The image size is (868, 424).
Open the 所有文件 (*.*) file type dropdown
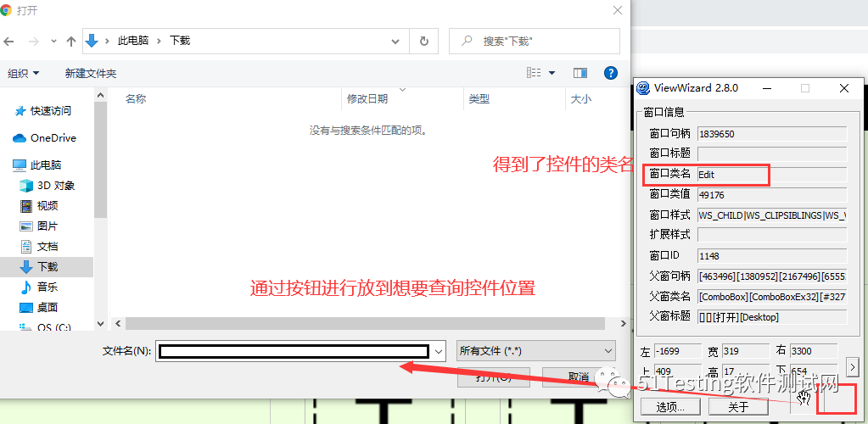pos(536,351)
